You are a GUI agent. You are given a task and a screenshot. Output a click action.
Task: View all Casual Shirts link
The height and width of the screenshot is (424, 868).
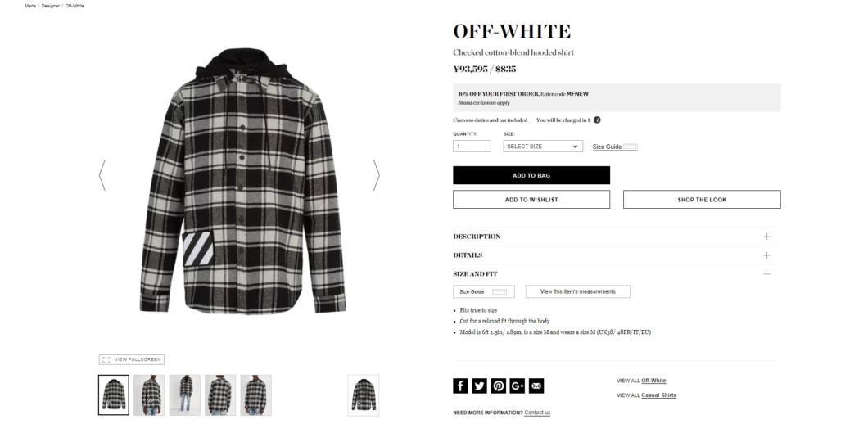coord(658,395)
